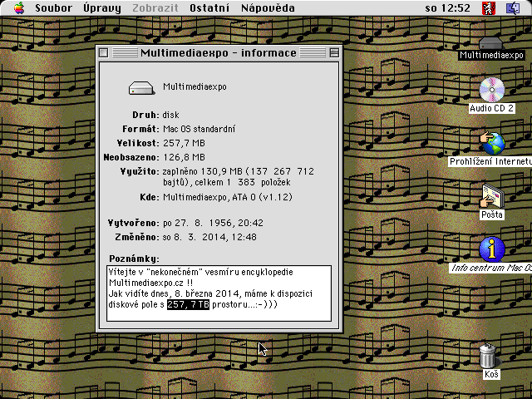This screenshot has width=532, height=399.
Task: Click the clock showing so 12:52
Action: (x=447, y=7)
